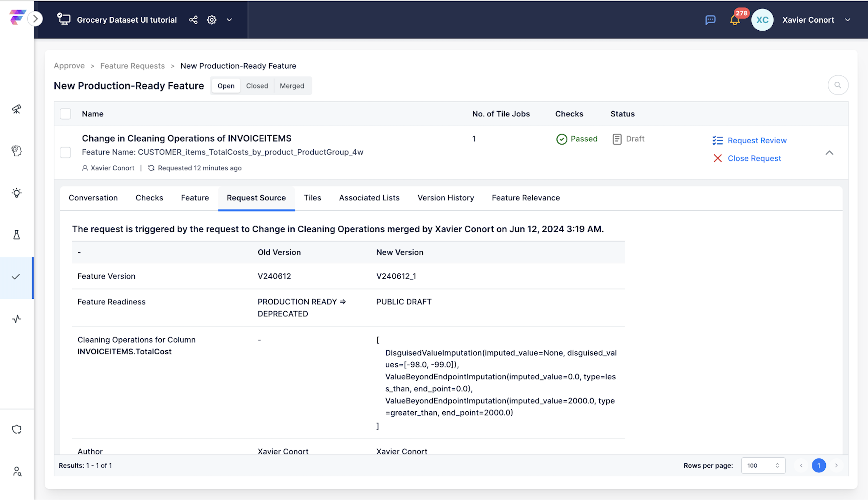
Task: Click Close Request link
Action: (x=754, y=158)
